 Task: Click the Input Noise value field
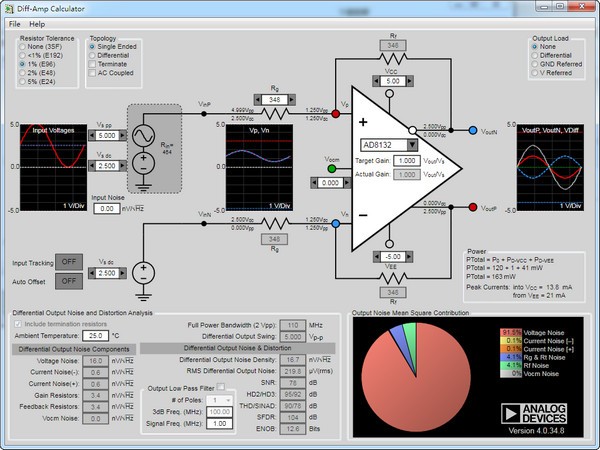pyautogui.click(x=107, y=209)
